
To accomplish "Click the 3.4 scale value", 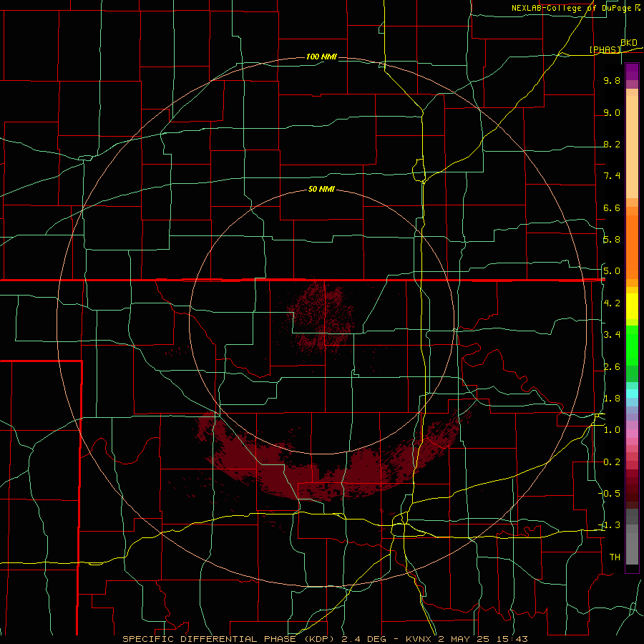I will click(612, 335).
